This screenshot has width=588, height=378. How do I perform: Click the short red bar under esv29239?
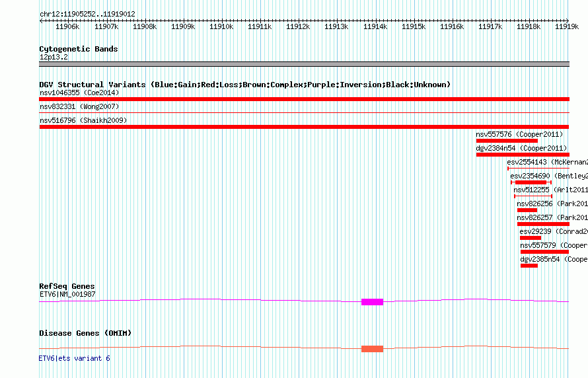[x=531, y=238]
